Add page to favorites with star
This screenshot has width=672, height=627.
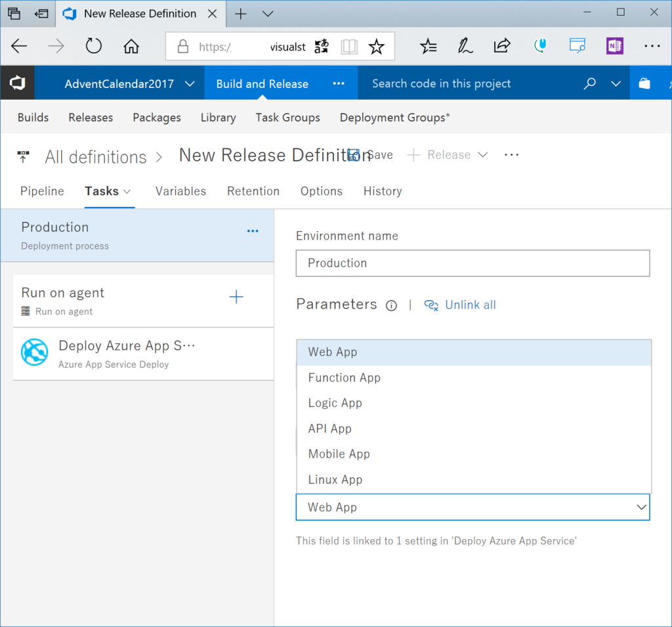coord(376,47)
